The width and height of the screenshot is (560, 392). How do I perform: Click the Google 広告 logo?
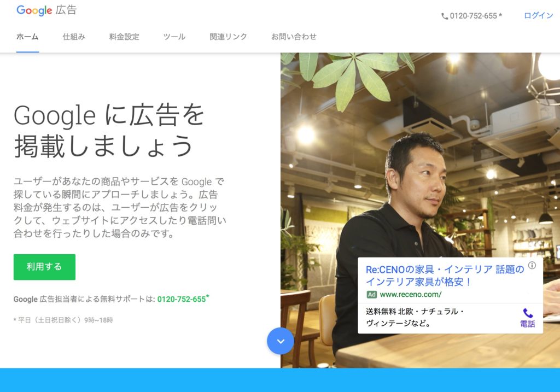point(46,10)
